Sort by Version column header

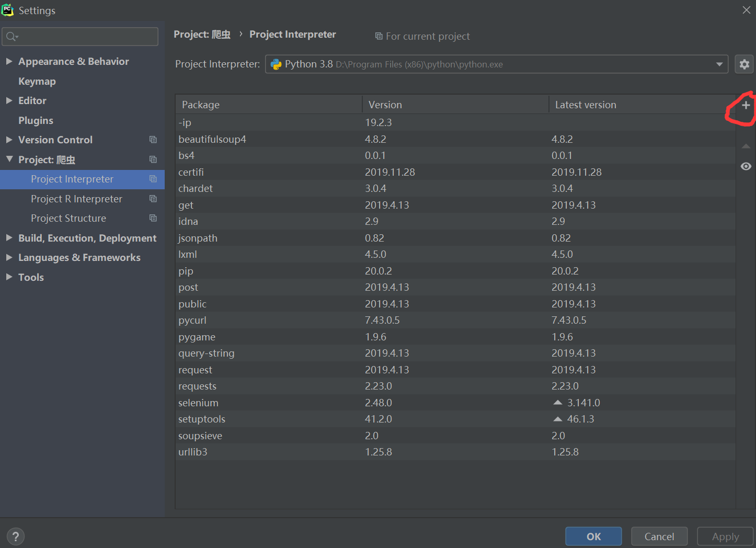455,105
